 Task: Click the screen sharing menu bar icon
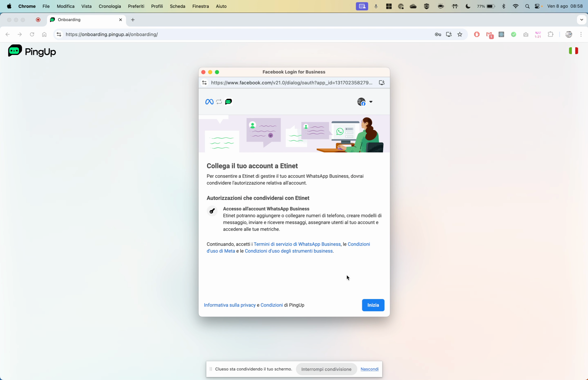(362, 6)
